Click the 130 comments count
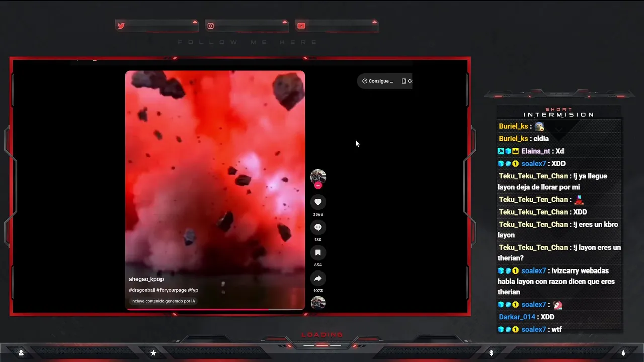 [x=318, y=240]
